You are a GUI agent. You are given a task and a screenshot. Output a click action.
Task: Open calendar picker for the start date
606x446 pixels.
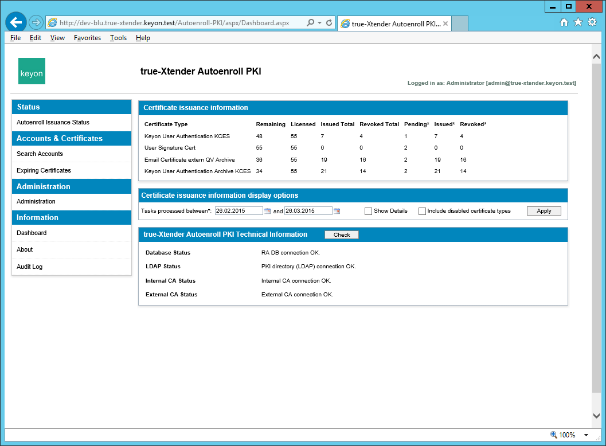coord(267,211)
